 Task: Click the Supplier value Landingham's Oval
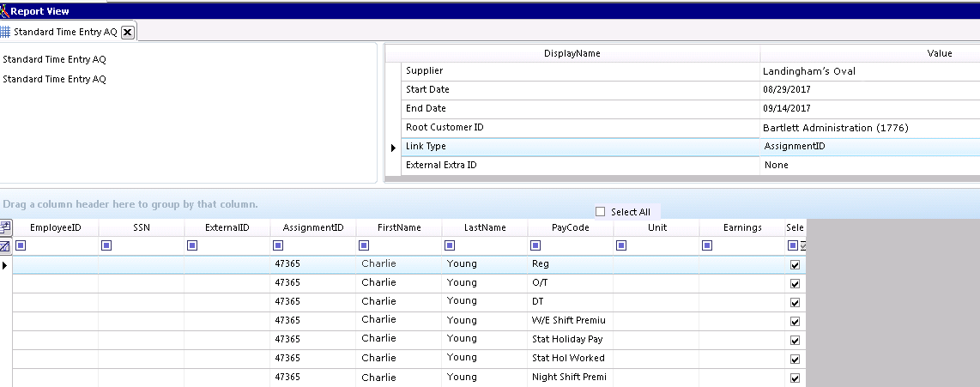808,71
